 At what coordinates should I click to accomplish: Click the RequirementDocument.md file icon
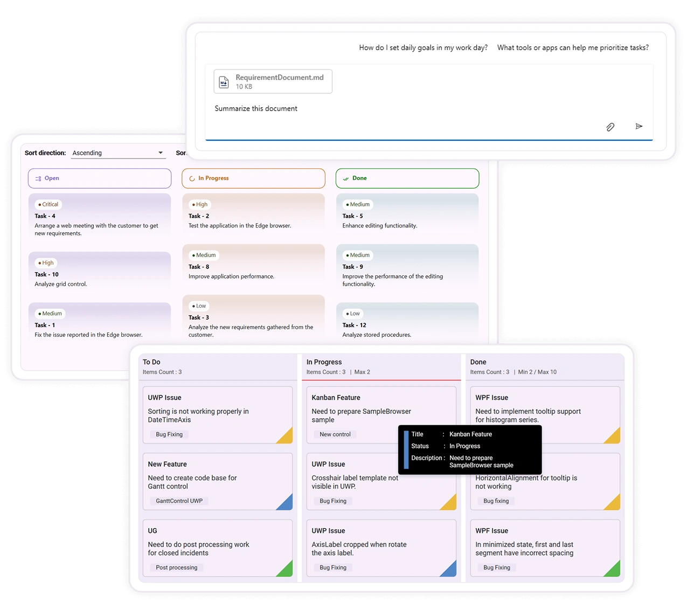224,82
